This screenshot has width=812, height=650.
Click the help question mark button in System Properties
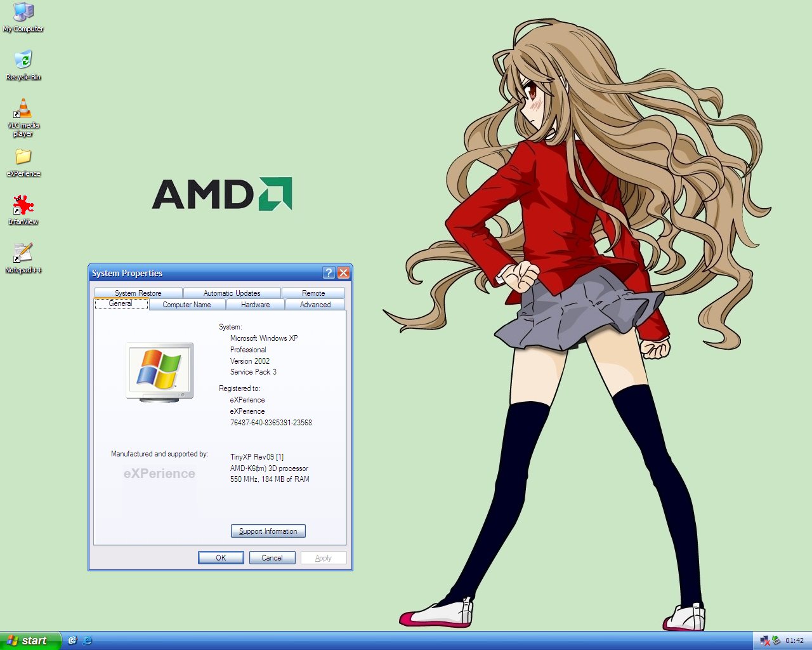[x=329, y=273]
